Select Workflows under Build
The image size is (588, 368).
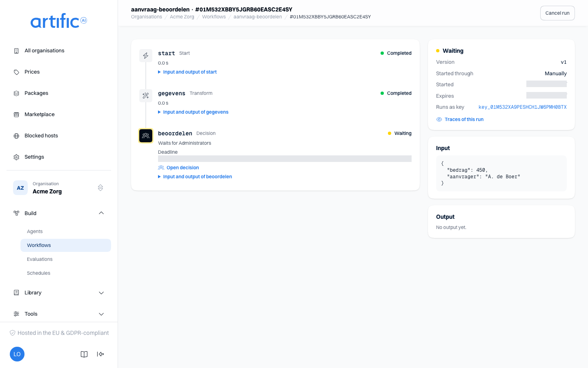pyautogui.click(x=66, y=245)
